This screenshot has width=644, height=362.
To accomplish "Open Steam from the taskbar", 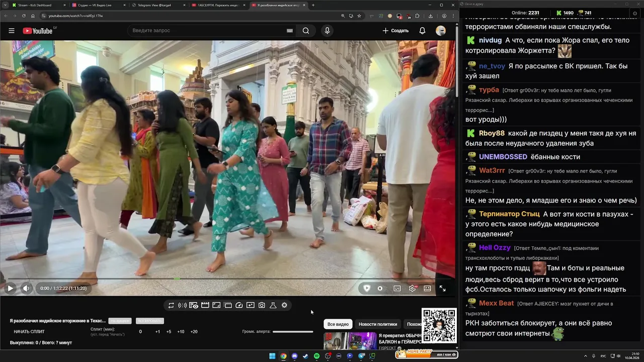I will [x=305, y=356].
